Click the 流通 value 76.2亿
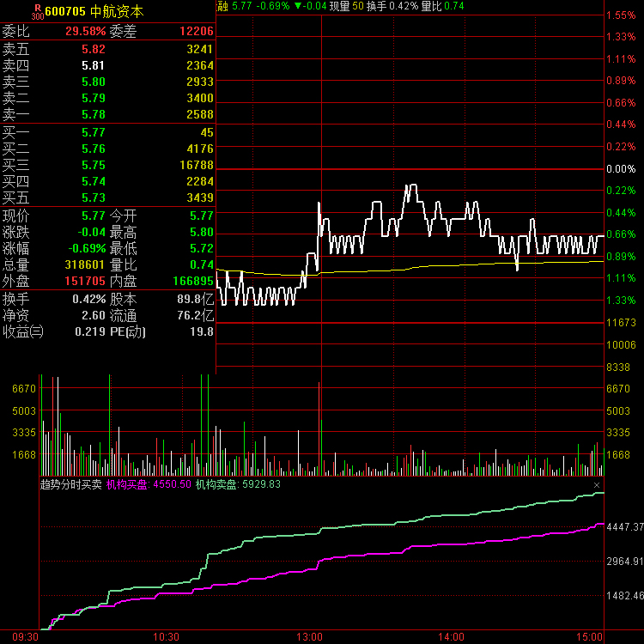This screenshot has height=644, width=644. (196, 315)
